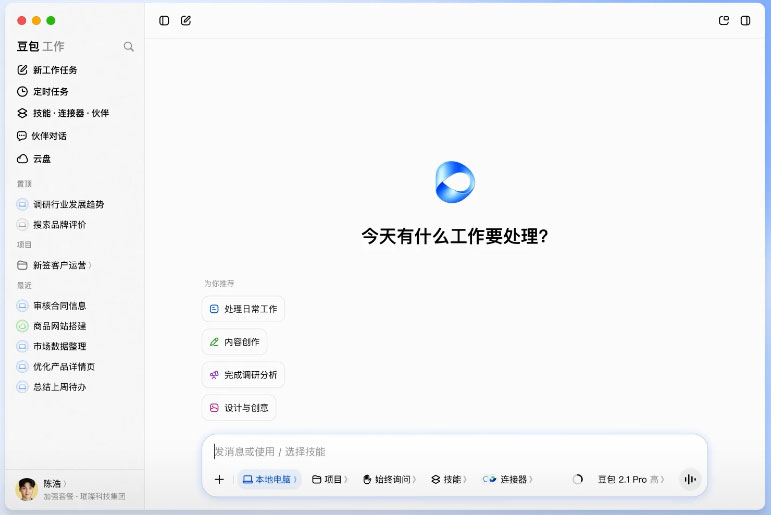Select suggestion 内容创作
The width and height of the screenshot is (771, 515).
pos(235,342)
